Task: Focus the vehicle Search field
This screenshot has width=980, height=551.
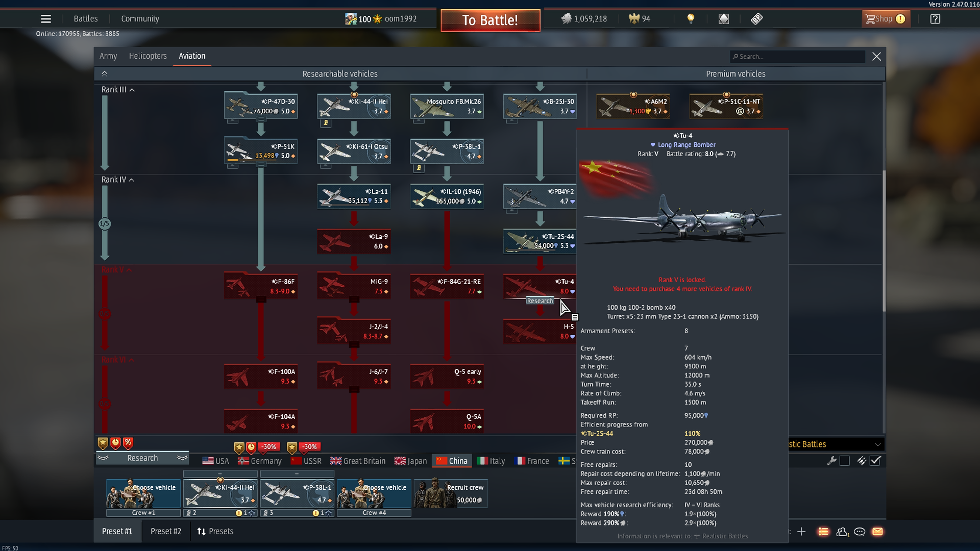Action: click(x=797, y=57)
